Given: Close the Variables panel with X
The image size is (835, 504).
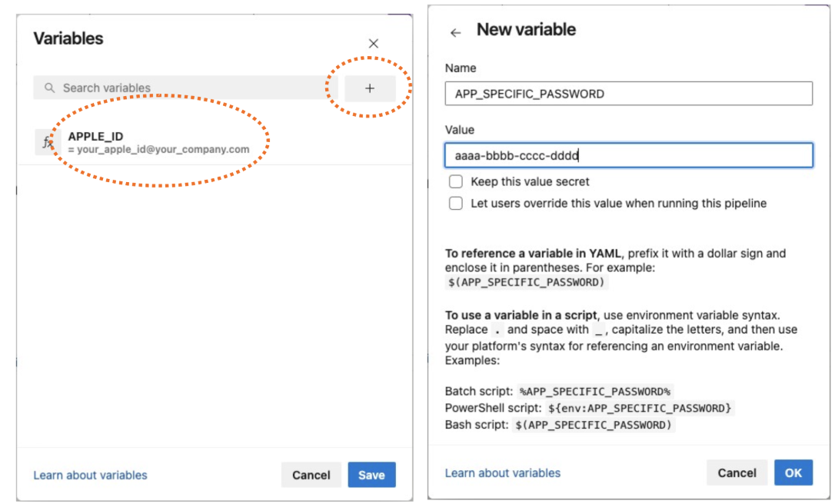Looking at the screenshot, I should point(374,44).
